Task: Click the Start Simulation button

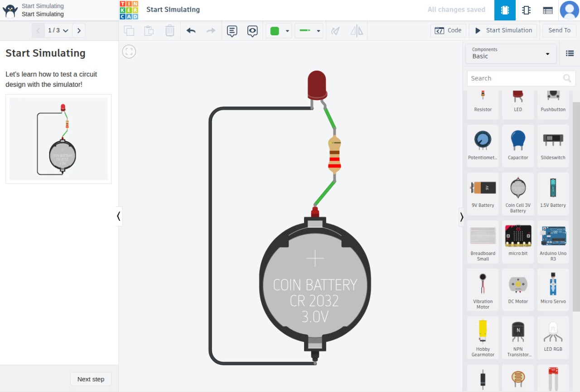Action: 503,30
